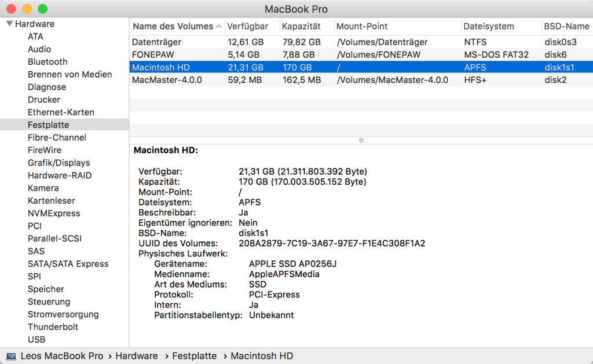The image size is (593, 364).
Task: Select ATA in the sidebar
Action: coord(35,36)
